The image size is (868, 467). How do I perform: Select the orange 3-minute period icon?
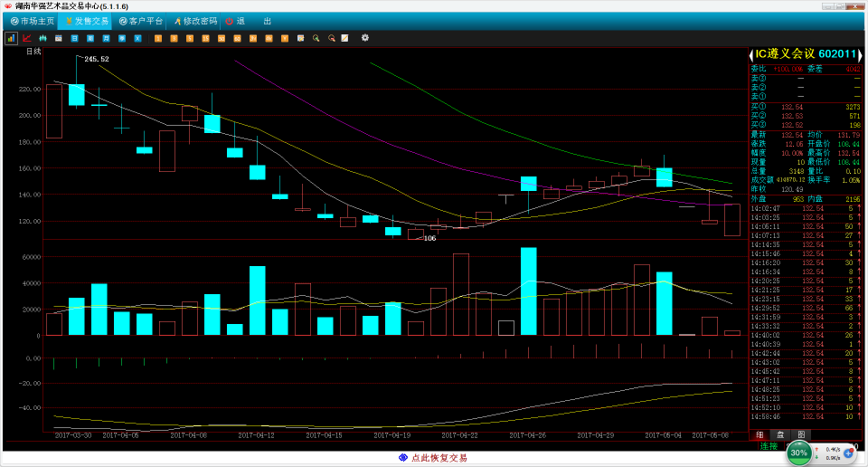tap(174, 38)
